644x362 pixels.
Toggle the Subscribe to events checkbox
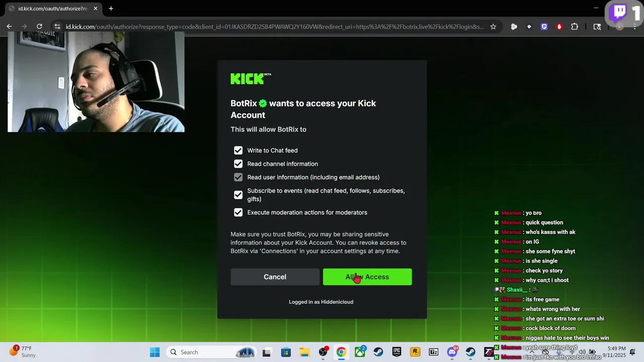coord(238,195)
